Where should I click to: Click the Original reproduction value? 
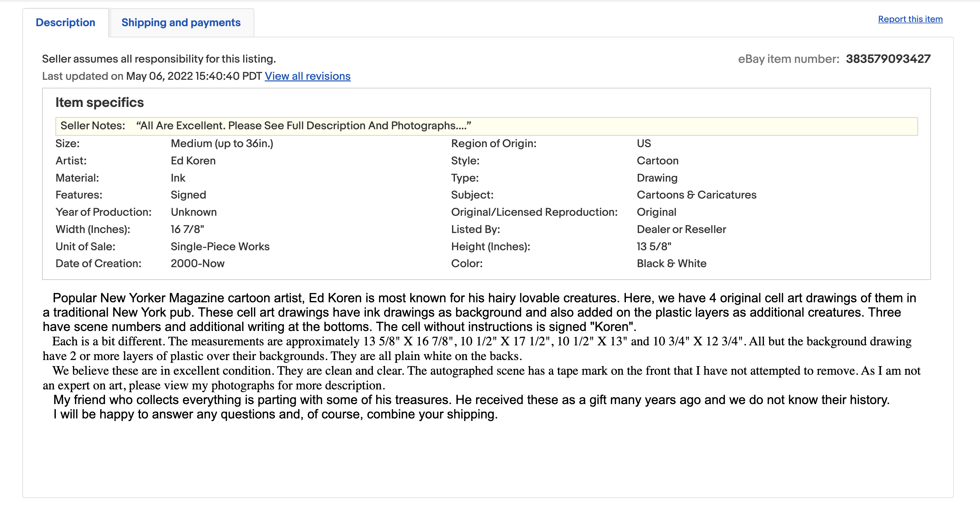pyautogui.click(x=656, y=212)
